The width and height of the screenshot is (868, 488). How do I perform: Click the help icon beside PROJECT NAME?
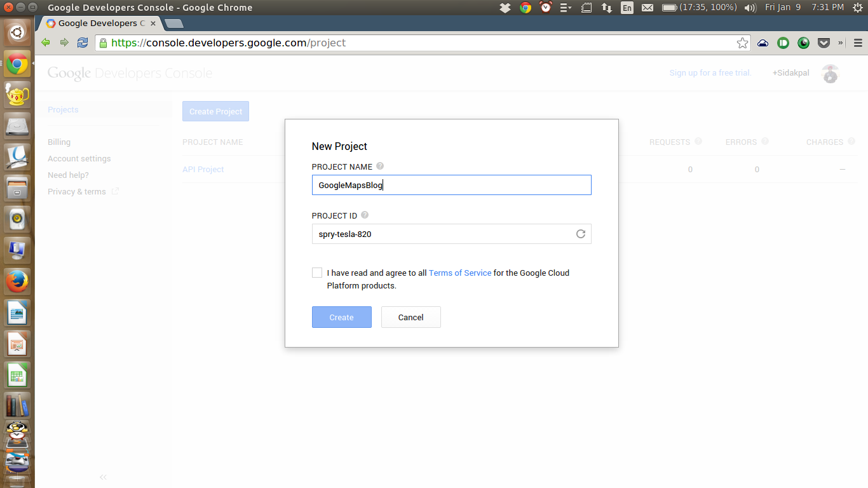380,166
